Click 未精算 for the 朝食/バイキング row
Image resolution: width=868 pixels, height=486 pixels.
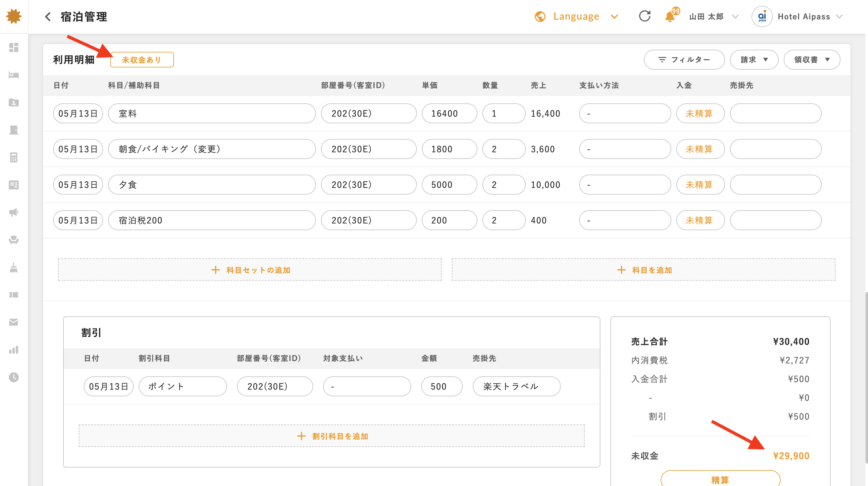coord(700,149)
